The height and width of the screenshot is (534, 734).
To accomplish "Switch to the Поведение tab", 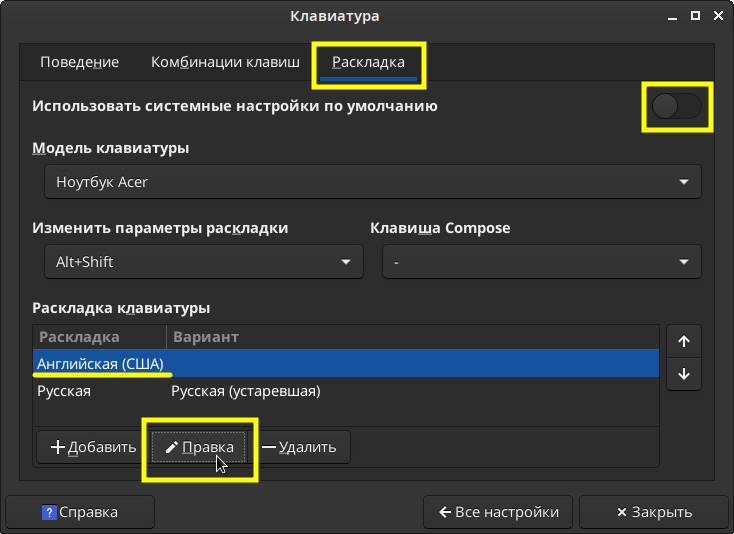I will point(79,62).
